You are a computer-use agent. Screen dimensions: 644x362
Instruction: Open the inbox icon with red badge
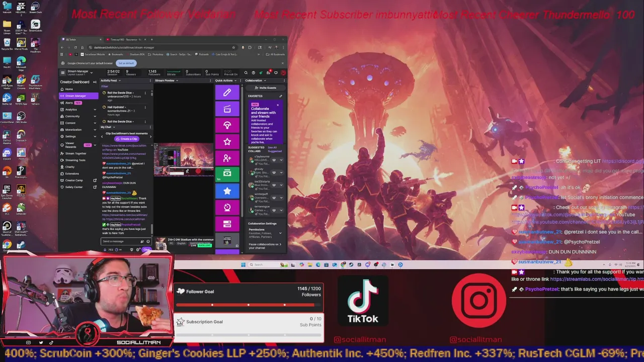[268, 73]
